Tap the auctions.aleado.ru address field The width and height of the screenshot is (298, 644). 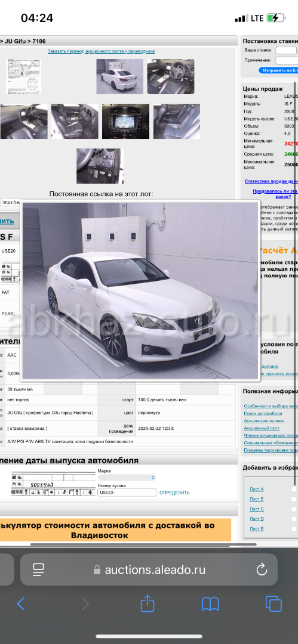point(149,569)
